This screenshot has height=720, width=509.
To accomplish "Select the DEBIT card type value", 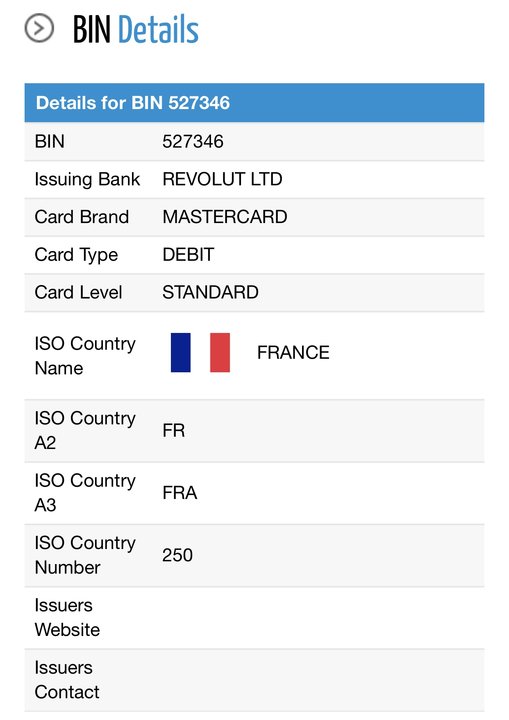I will [188, 254].
